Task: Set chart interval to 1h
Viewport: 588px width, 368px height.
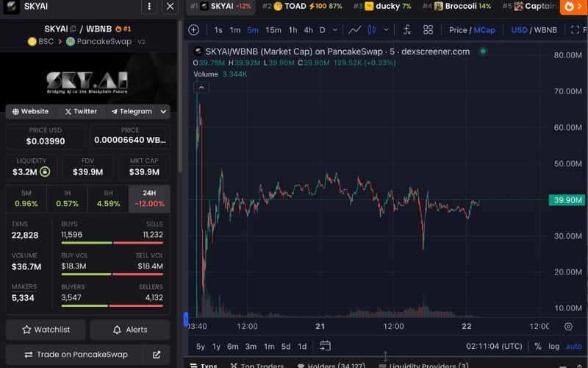Action: click(x=293, y=30)
